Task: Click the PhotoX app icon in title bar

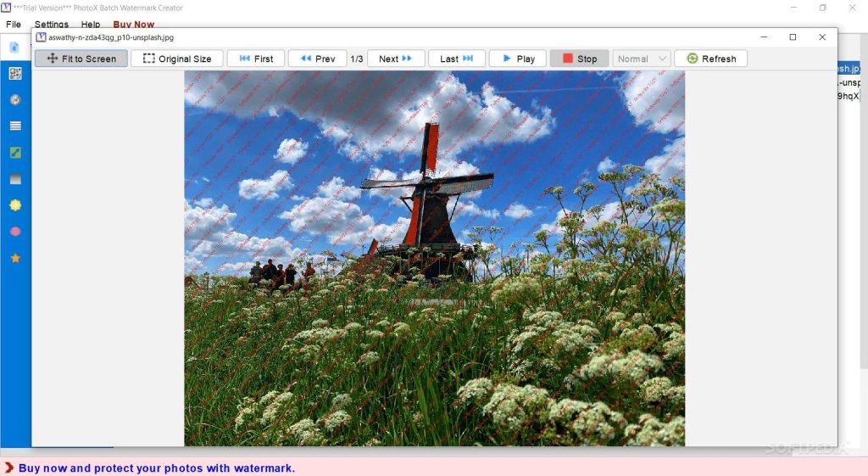Action: (x=6, y=8)
